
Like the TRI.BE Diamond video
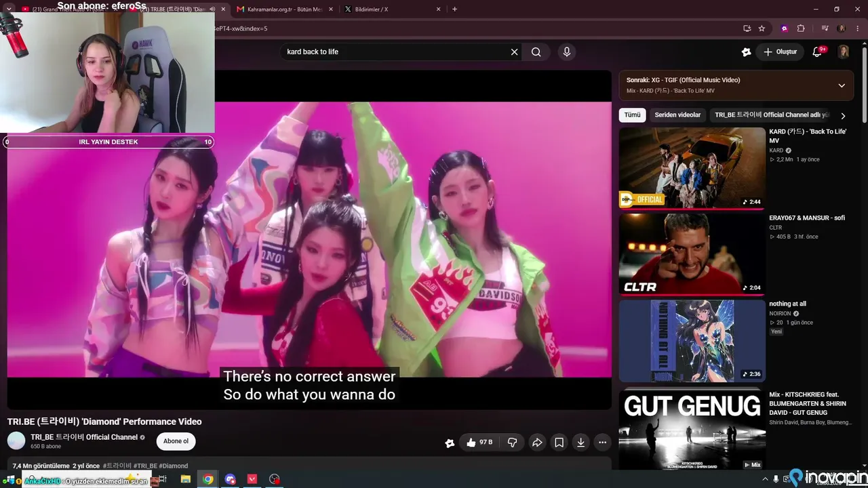click(x=479, y=443)
